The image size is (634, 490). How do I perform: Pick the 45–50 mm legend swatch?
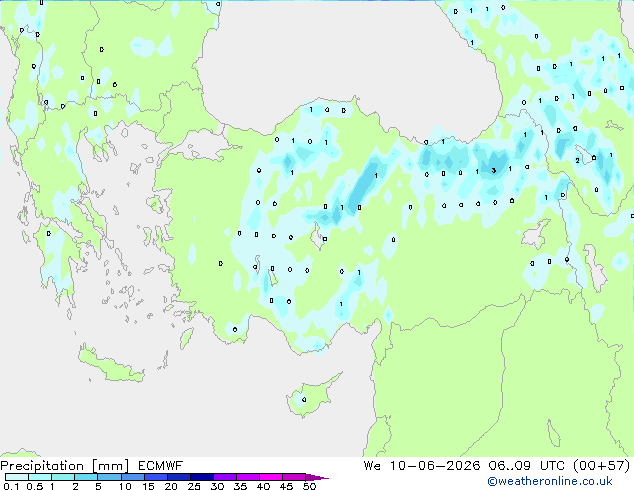coord(294,477)
